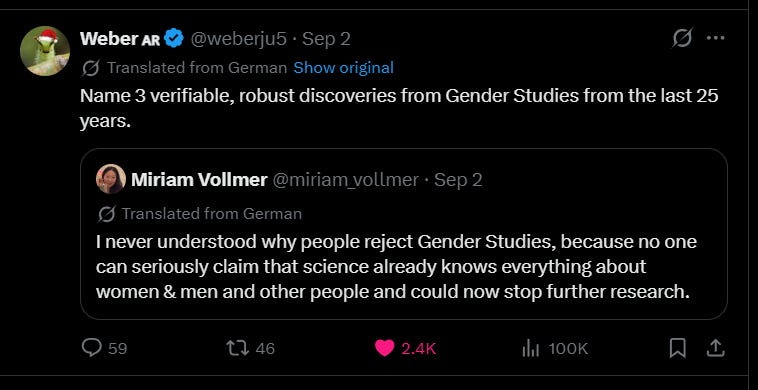Viewport: 758px width, 390px height.
Task: Bookmark this post
Action: (677, 348)
